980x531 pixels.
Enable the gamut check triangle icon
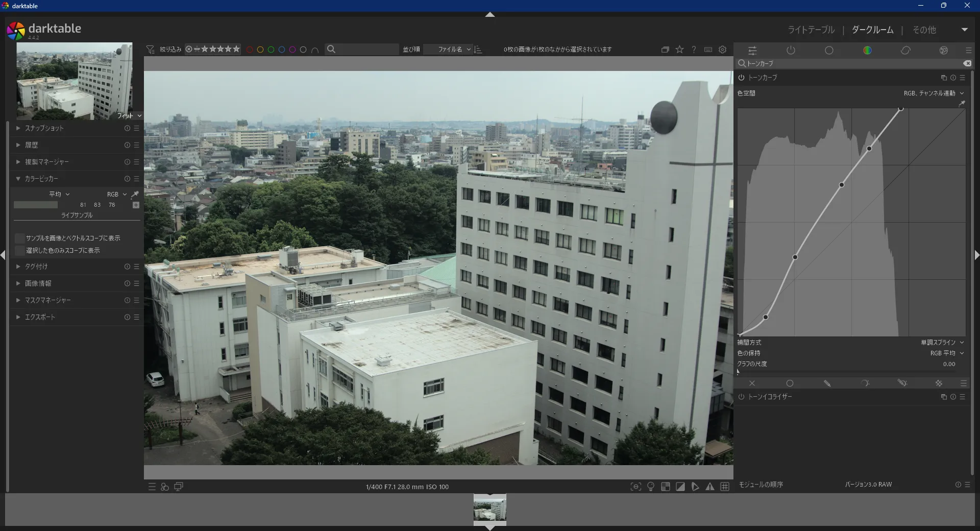(710, 487)
